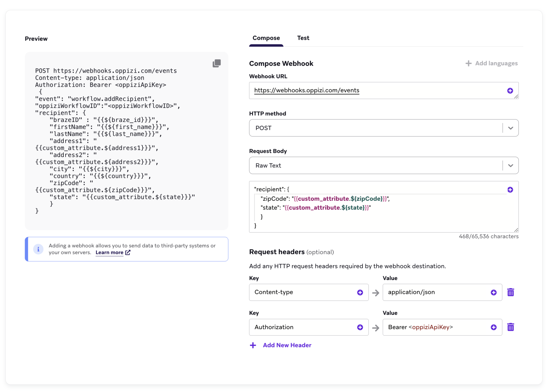This screenshot has height=392, width=549.
Task: Click plus icon in application/json value field
Action: click(x=493, y=292)
